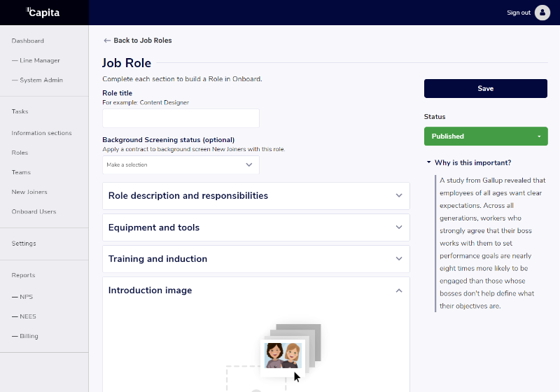560x392 pixels.
Task: Go Back to Job Roles
Action: (x=142, y=41)
